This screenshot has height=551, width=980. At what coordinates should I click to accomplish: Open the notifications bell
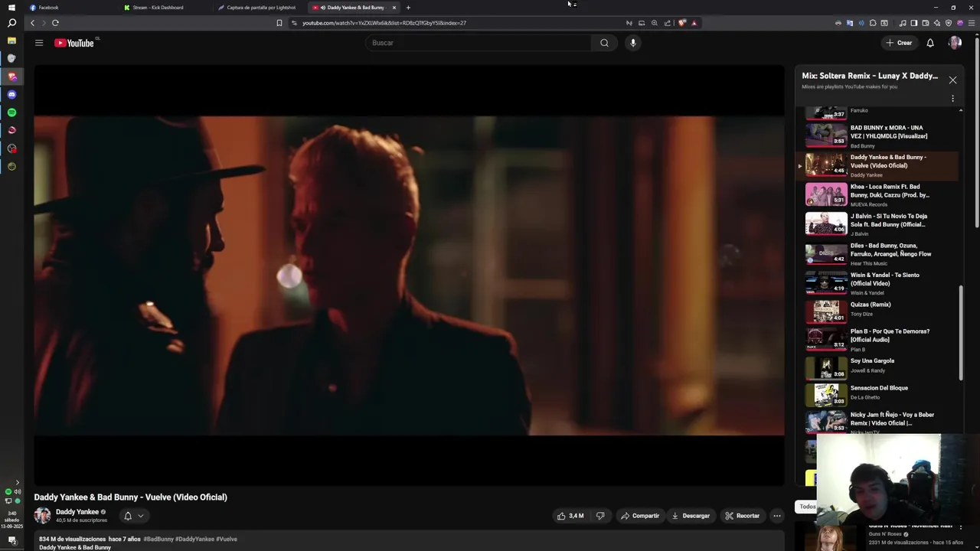coord(930,43)
